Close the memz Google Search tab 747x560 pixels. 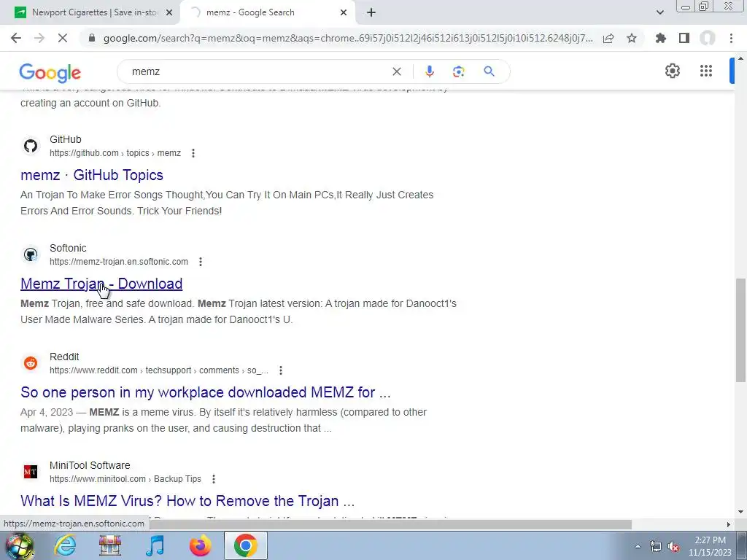point(344,12)
